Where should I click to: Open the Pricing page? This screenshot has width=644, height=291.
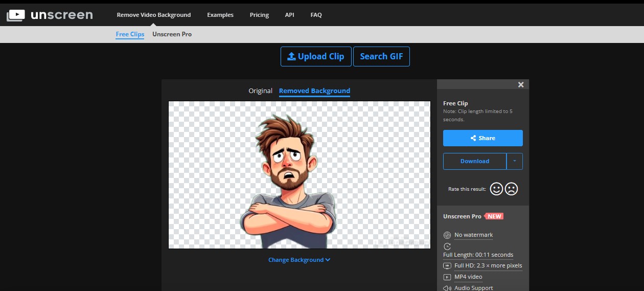(259, 15)
